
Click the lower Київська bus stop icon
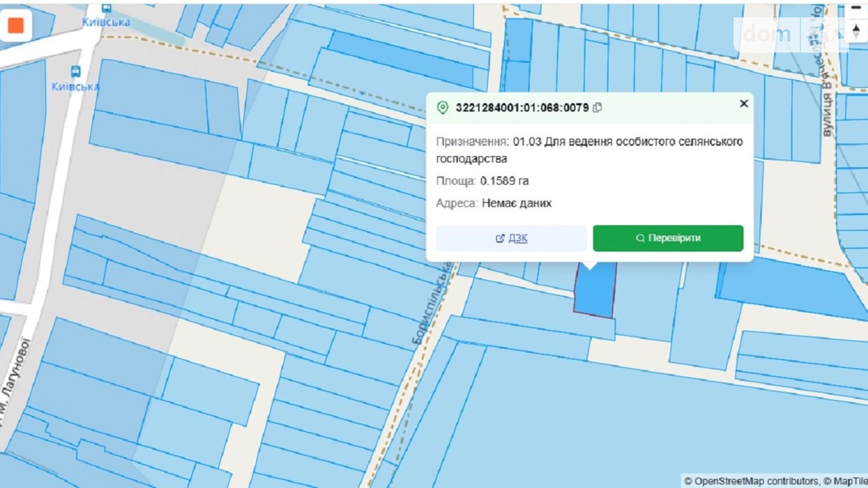tap(76, 72)
